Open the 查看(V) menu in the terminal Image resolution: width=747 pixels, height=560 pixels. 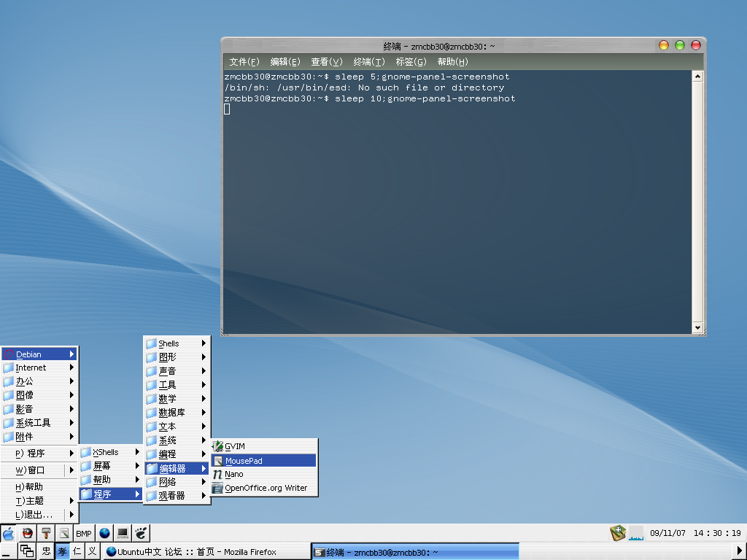tap(327, 62)
